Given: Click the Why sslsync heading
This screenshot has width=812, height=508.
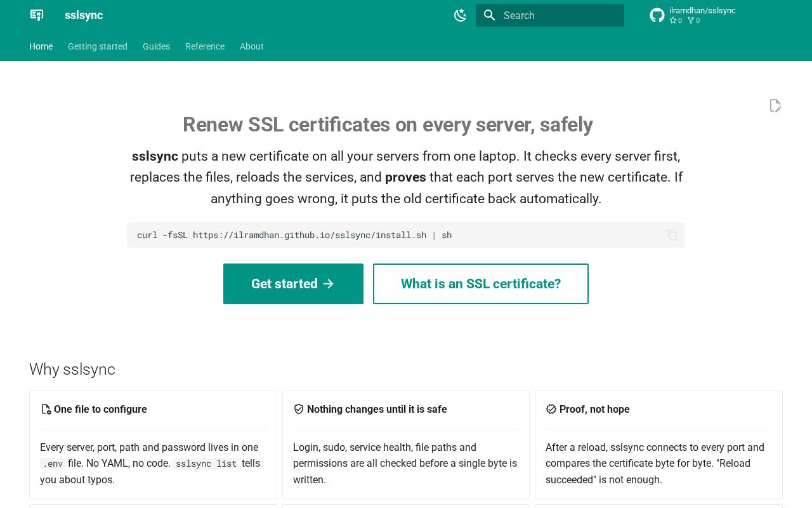Looking at the screenshot, I should coord(72,370).
